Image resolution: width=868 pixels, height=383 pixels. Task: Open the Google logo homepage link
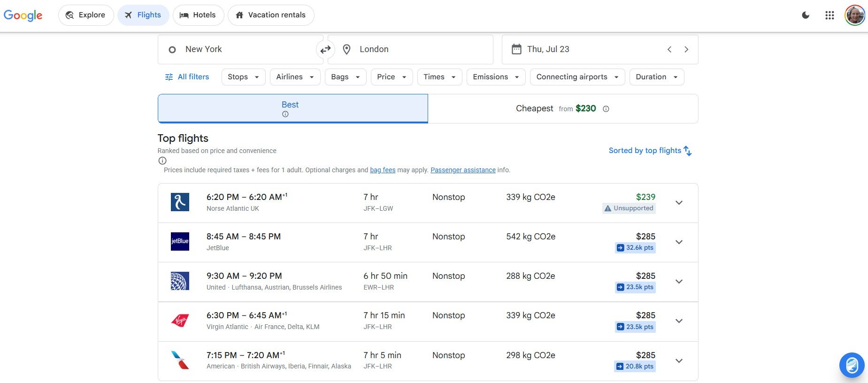(23, 15)
